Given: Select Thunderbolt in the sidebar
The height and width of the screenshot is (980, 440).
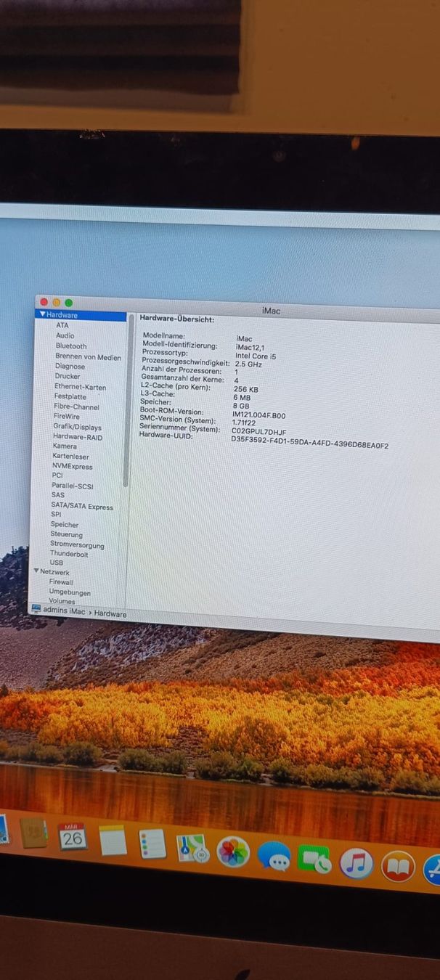Looking at the screenshot, I should point(69,554).
